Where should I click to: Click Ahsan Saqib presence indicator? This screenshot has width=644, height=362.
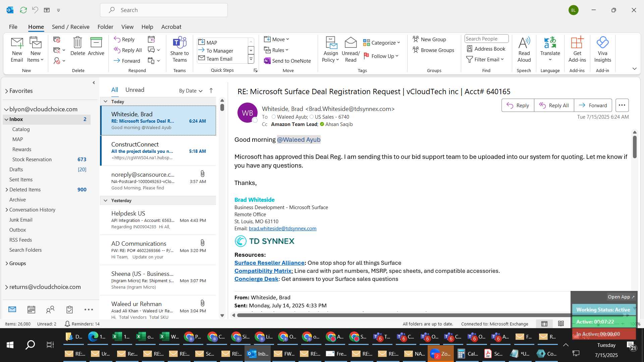(x=322, y=124)
